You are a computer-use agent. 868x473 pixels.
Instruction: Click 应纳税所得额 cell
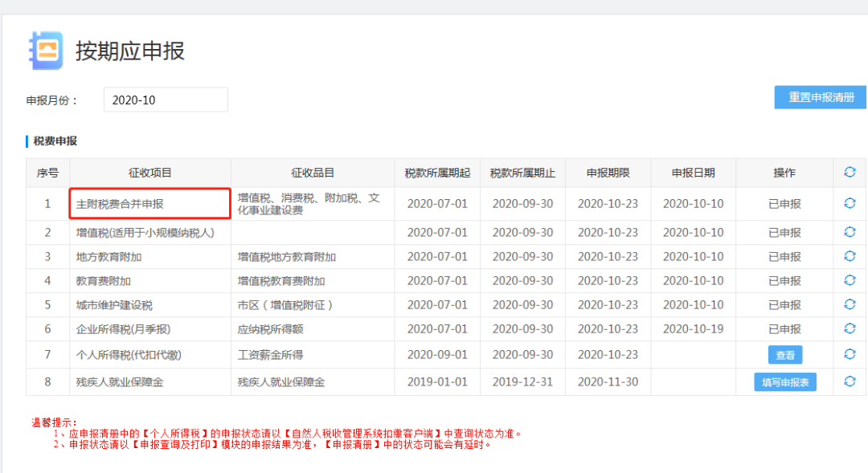click(313, 329)
